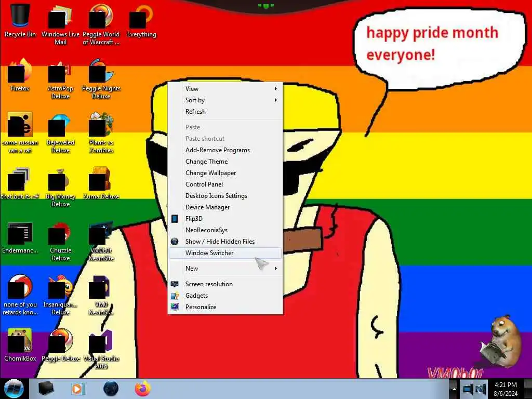Open the Recycle Bin desktop icon
The width and height of the screenshot is (532, 399).
[20, 21]
